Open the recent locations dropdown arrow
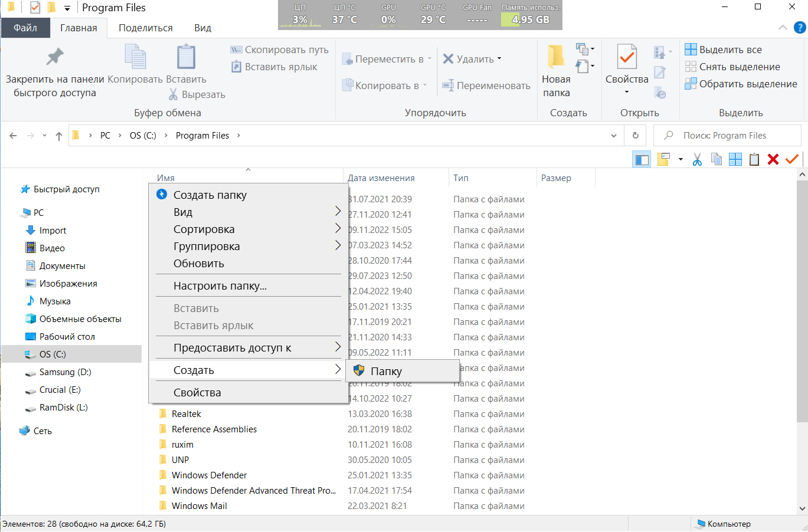 click(x=45, y=136)
